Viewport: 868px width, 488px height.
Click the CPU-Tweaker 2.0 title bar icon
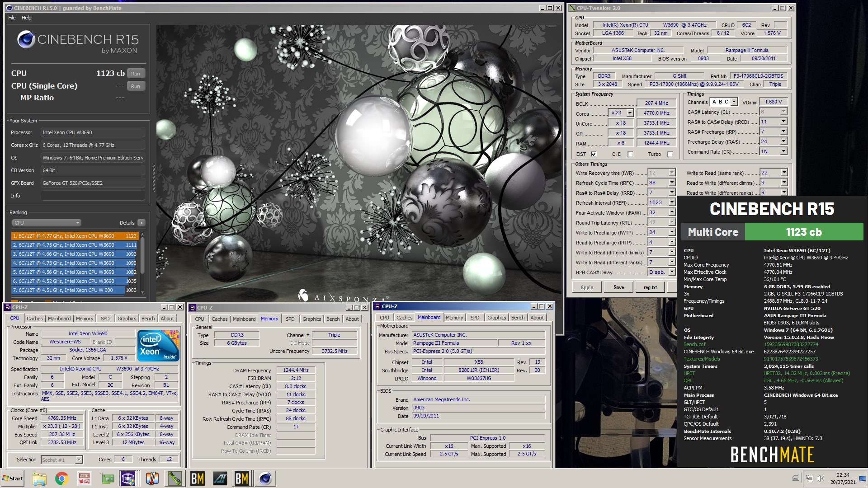click(x=572, y=8)
